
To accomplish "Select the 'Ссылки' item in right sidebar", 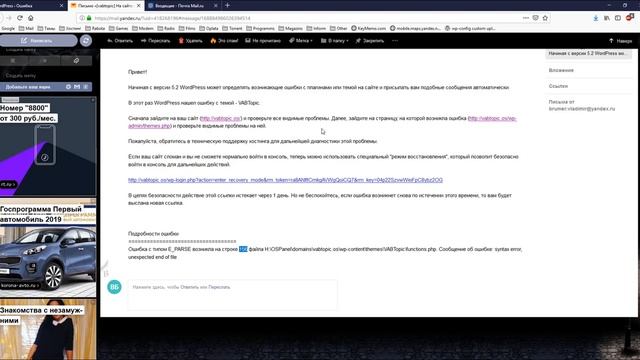I will point(558,86).
